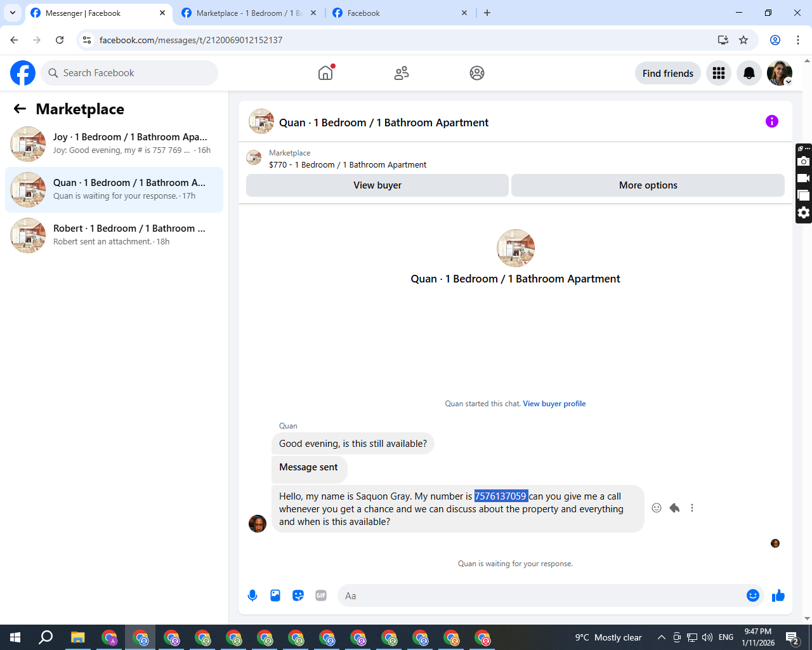Choose a sticker icon
Image resolution: width=812 pixels, height=650 pixels.
point(298,595)
